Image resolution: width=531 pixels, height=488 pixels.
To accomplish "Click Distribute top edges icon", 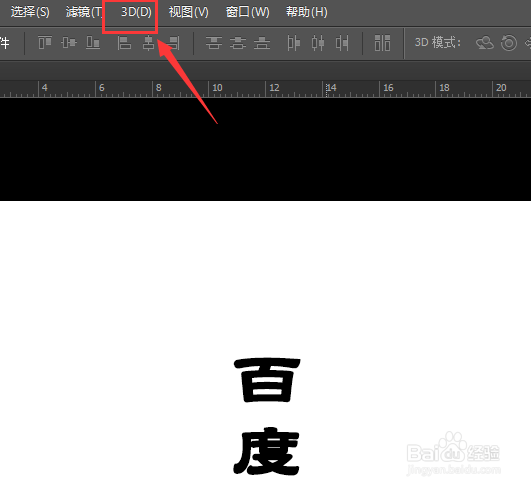I will click(214, 43).
